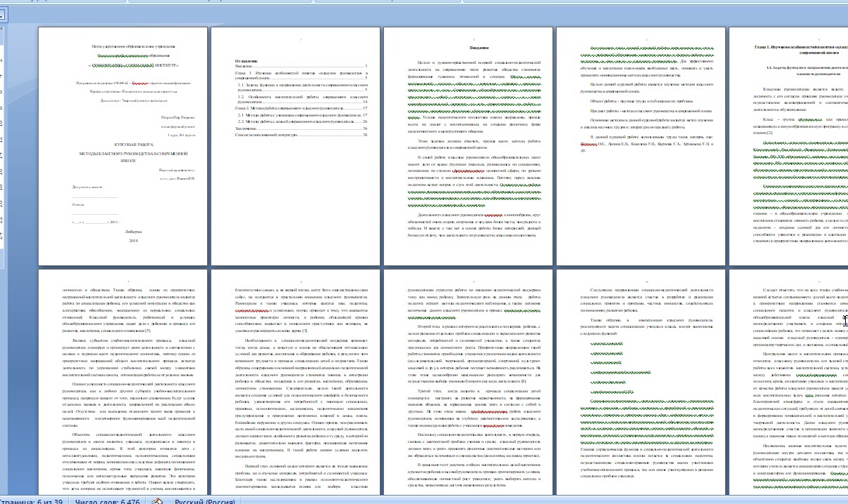Select the 'Введение' introduction page
The height and width of the screenshot is (504, 848).
(x=470, y=146)
